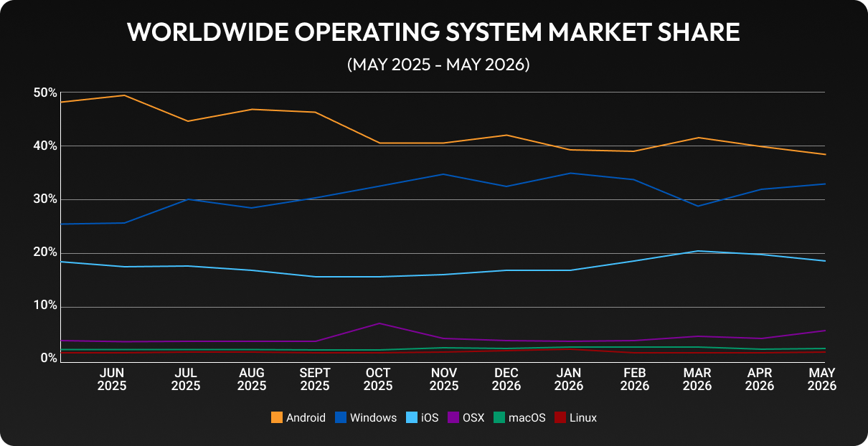The width and height of the screenshot is (868, 446).
Task: Select the macOS legend label
Action: point(527,417)
